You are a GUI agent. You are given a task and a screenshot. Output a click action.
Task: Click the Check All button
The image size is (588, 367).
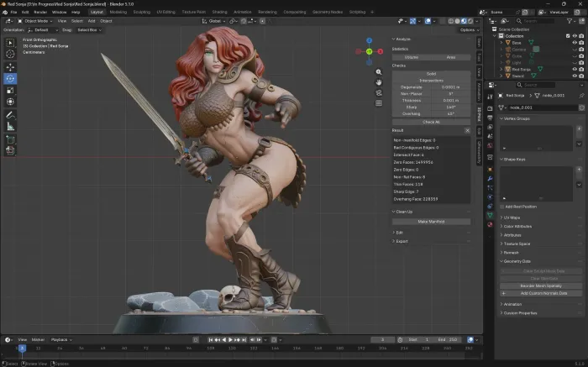point(431,123)
